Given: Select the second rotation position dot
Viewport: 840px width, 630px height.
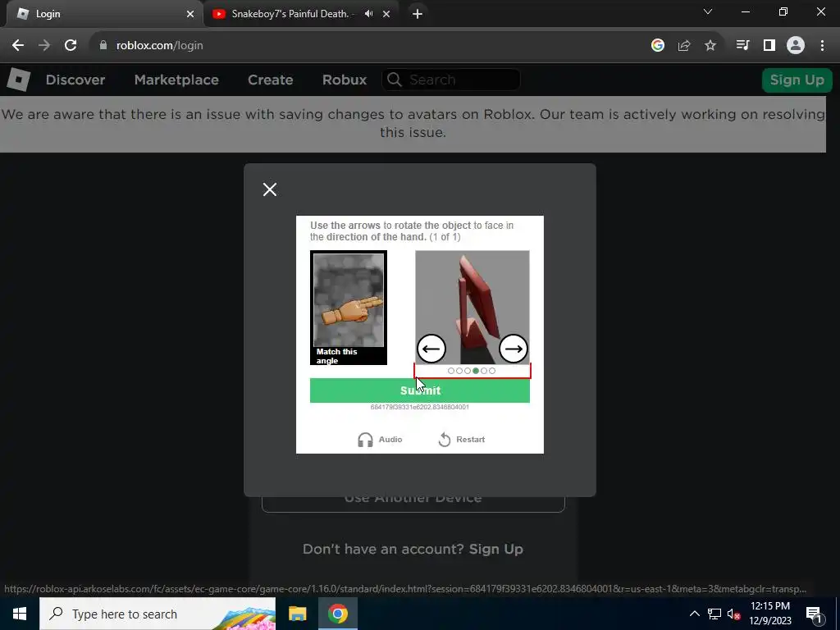Looking at the screenshot, I should pyautogui.click(x=459, y=371).
